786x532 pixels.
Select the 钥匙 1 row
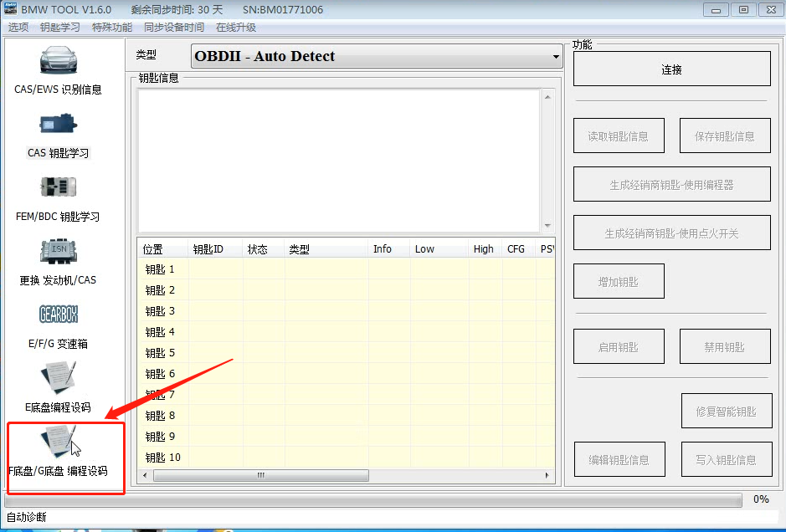coord(346,269)
